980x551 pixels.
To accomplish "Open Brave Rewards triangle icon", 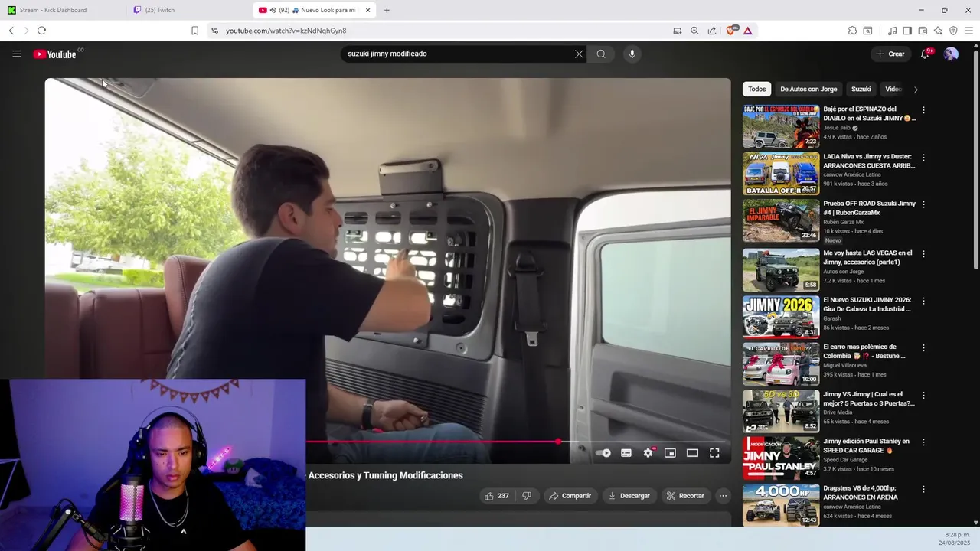I will coord(747,31).
